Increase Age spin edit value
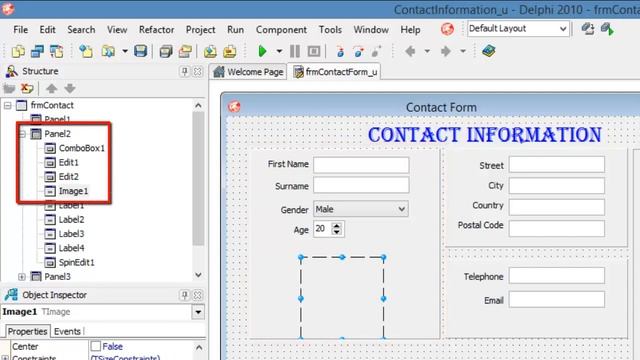The width and height of the screenshot is (640, 360). [336, 225]
